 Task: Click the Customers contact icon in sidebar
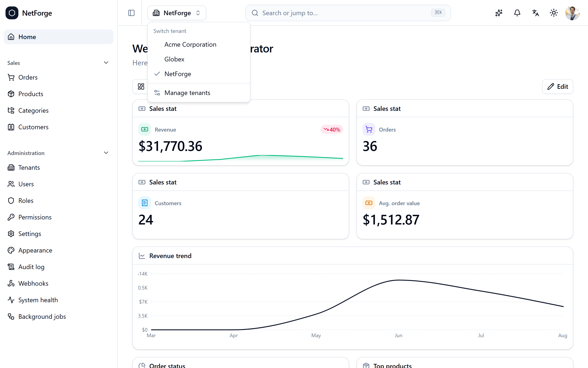pos(11,127)
